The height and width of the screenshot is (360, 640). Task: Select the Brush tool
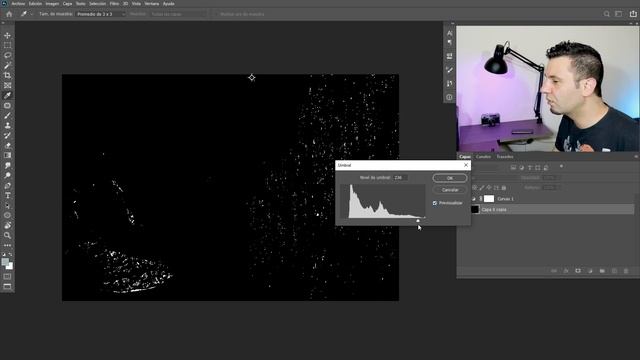(7, 116)
